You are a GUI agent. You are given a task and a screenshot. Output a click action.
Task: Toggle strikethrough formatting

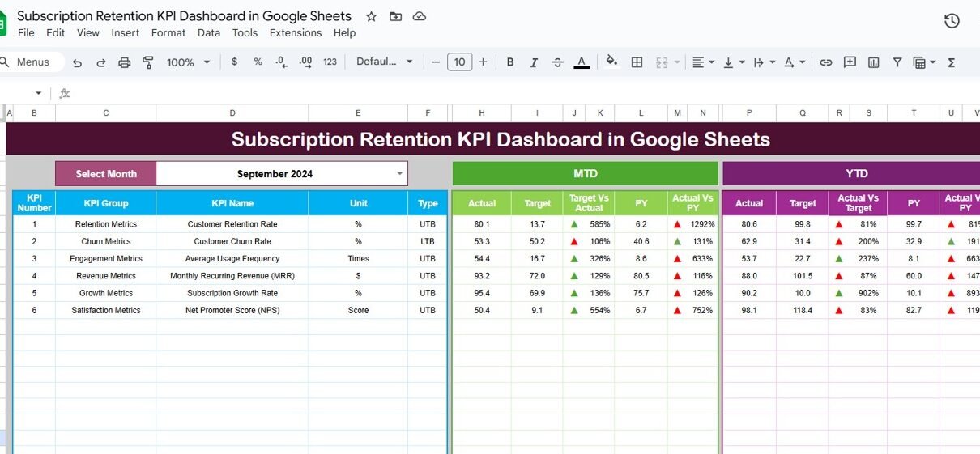tap(558, 62)
